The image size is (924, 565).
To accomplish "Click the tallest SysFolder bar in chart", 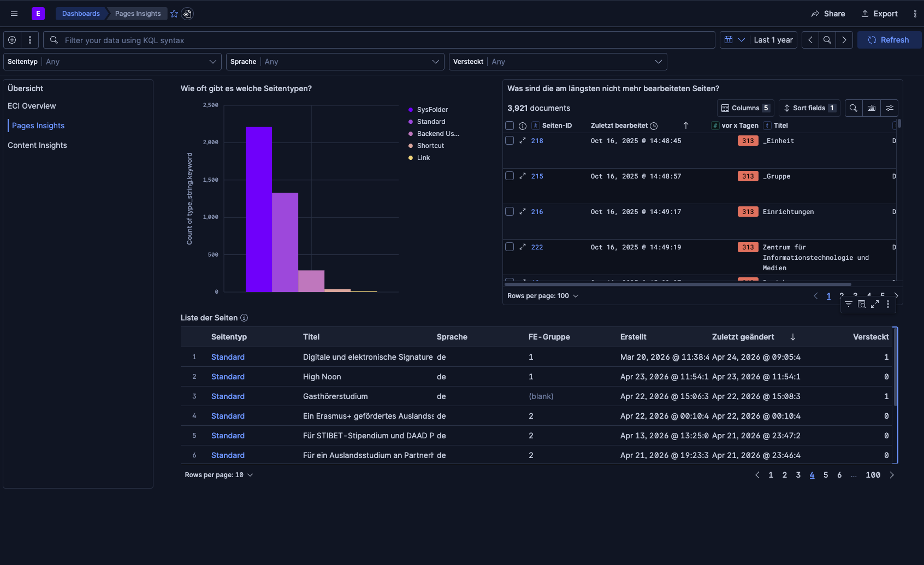I will pos(259,210).
